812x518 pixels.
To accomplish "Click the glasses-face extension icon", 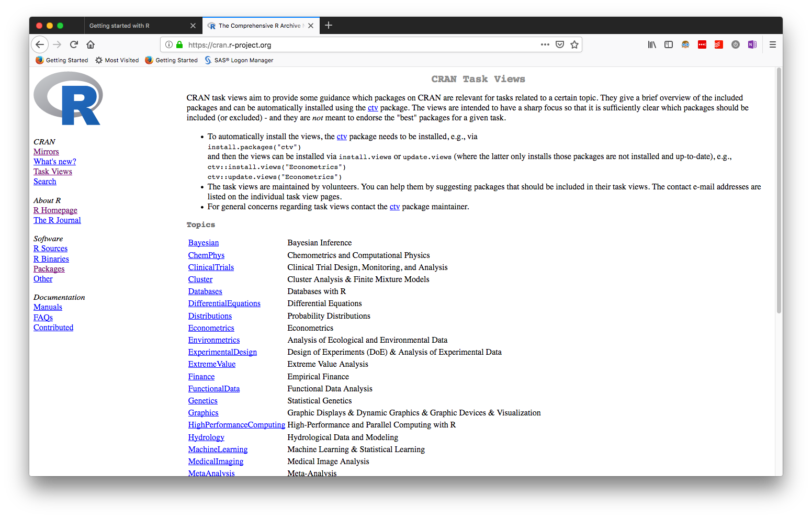I will pyautogui.click(x=685, y=44).
